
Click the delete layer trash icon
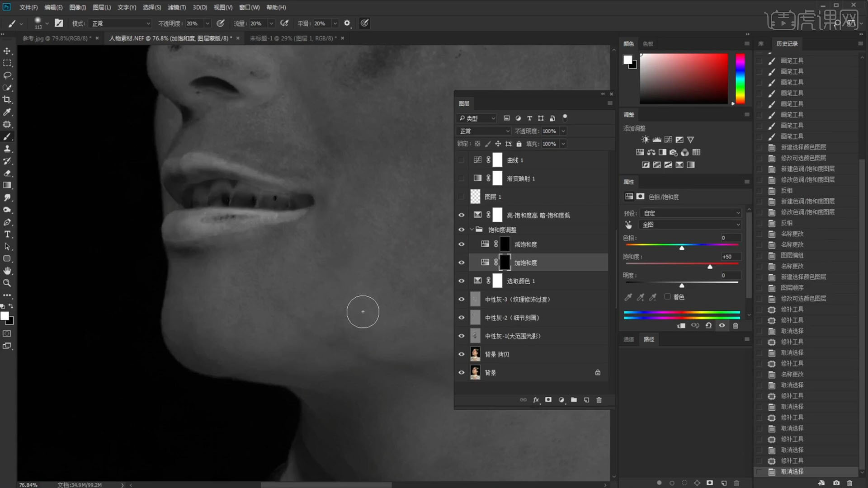(x=599, y=400)
